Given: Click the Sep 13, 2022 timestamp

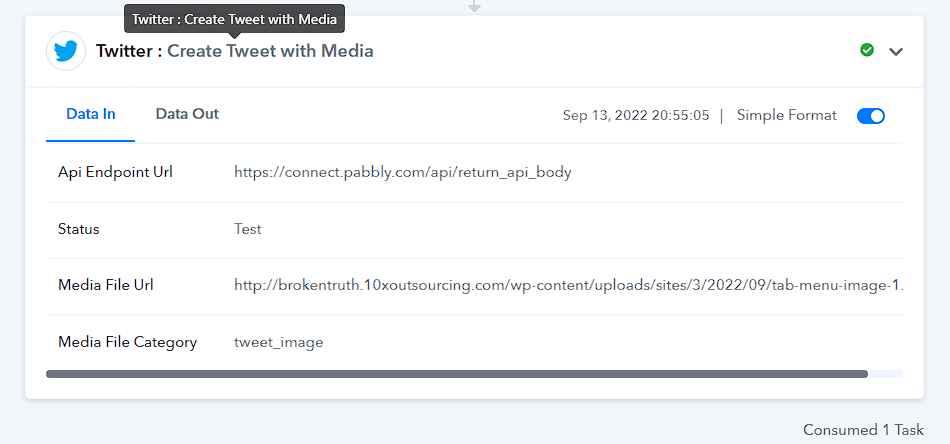Looking at the screenshot, I should point(636,116).
